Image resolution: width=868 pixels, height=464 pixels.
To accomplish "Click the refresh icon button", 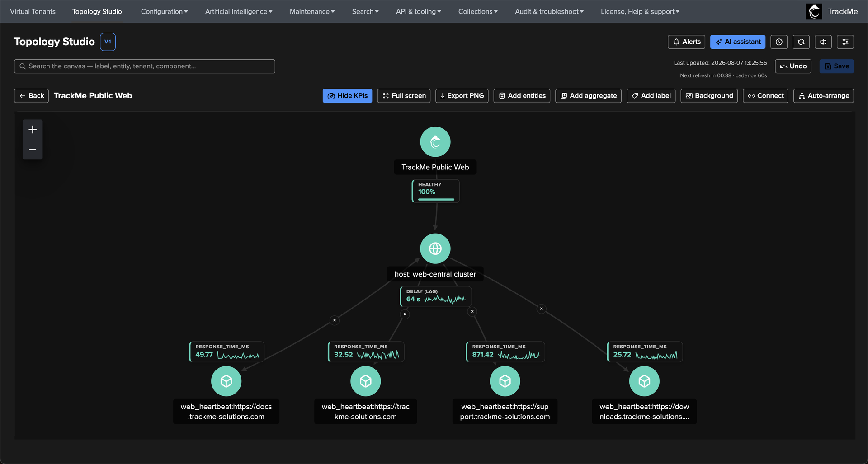I will [x=801, y=42].
